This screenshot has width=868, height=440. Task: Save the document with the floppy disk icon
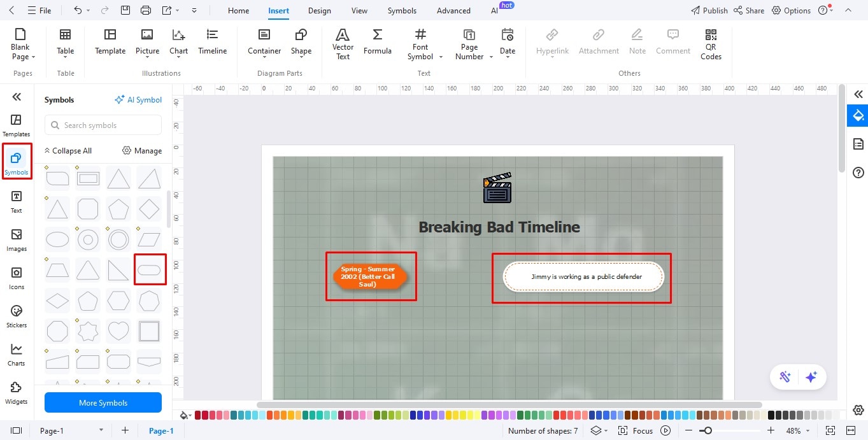[125, 10]
